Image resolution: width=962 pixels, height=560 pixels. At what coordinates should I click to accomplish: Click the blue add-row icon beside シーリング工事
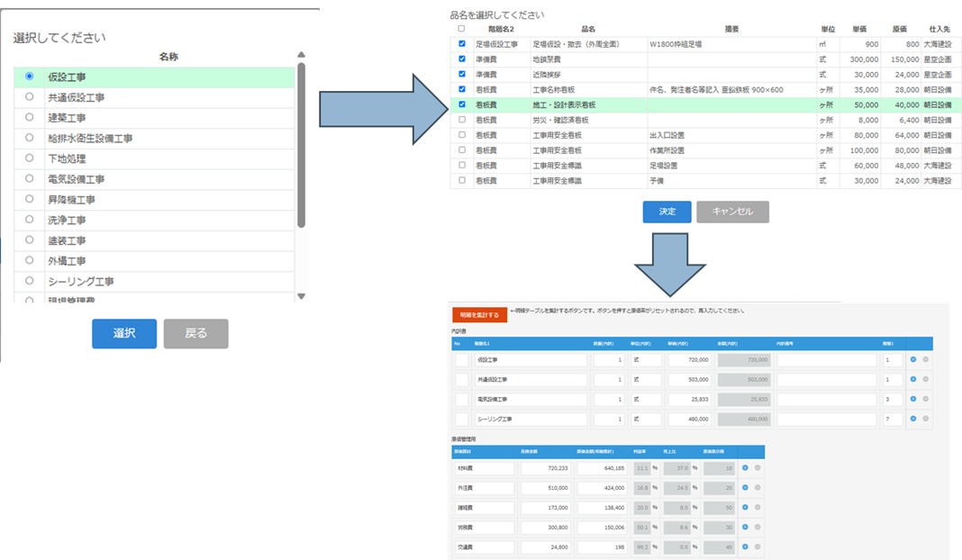(x=912, y=419)
